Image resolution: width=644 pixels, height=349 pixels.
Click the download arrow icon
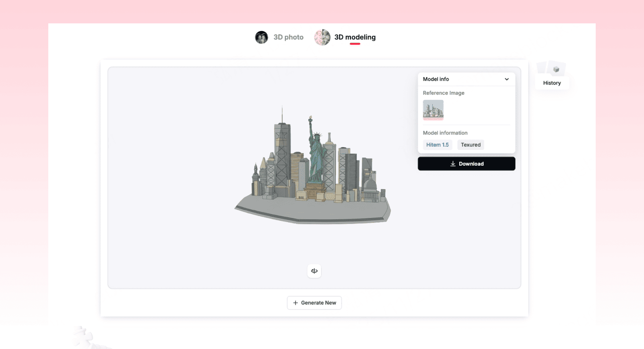(453, 164)
